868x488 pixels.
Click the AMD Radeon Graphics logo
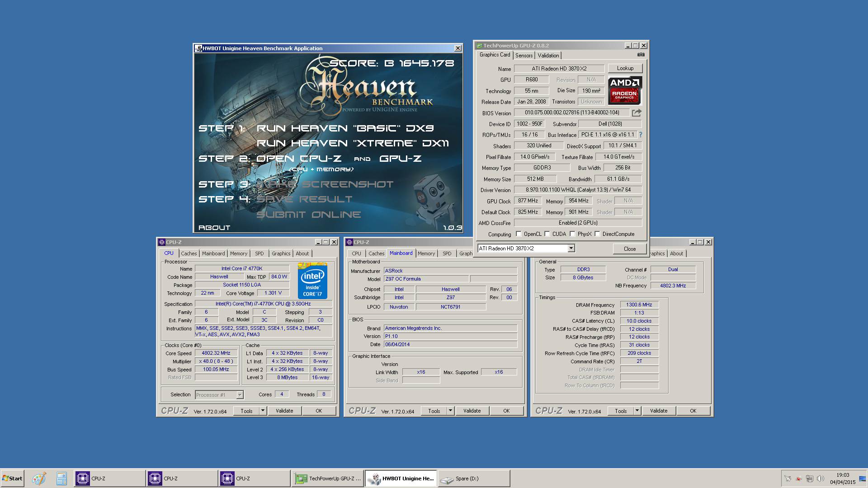click(624, 90)
